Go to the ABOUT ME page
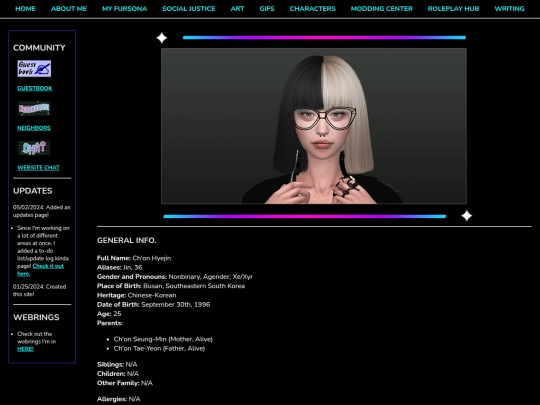Image resolution: width=540 pixels, height=405 pixels. click(x=69, y=9)
